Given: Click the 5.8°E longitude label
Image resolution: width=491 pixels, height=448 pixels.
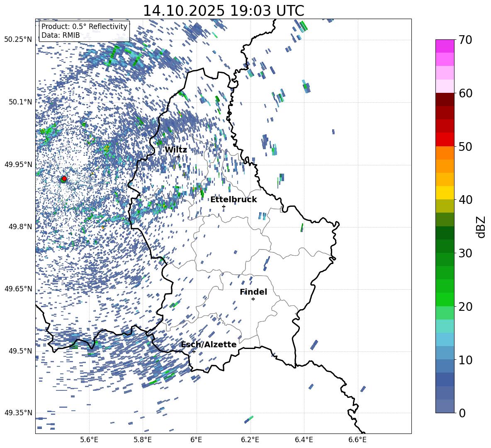Looking at the screenshot, I should coord(143,440).
